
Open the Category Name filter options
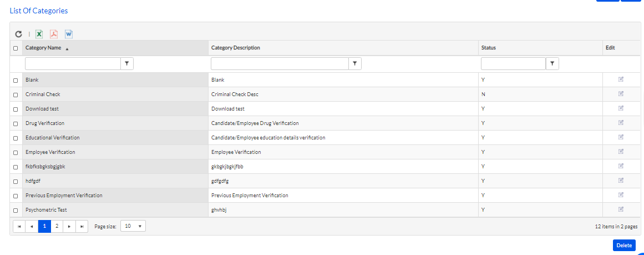pos(127,64)
